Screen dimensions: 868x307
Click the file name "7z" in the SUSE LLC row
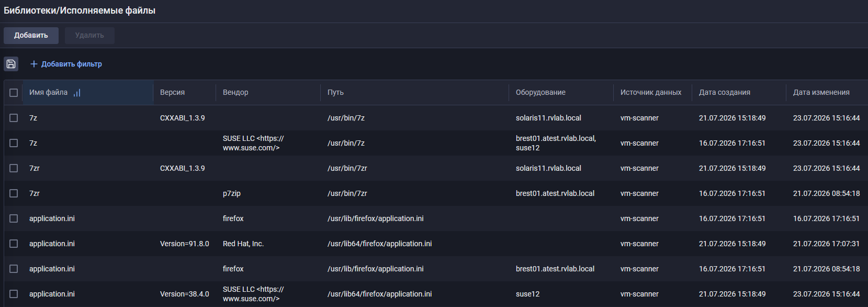[33, 143]
